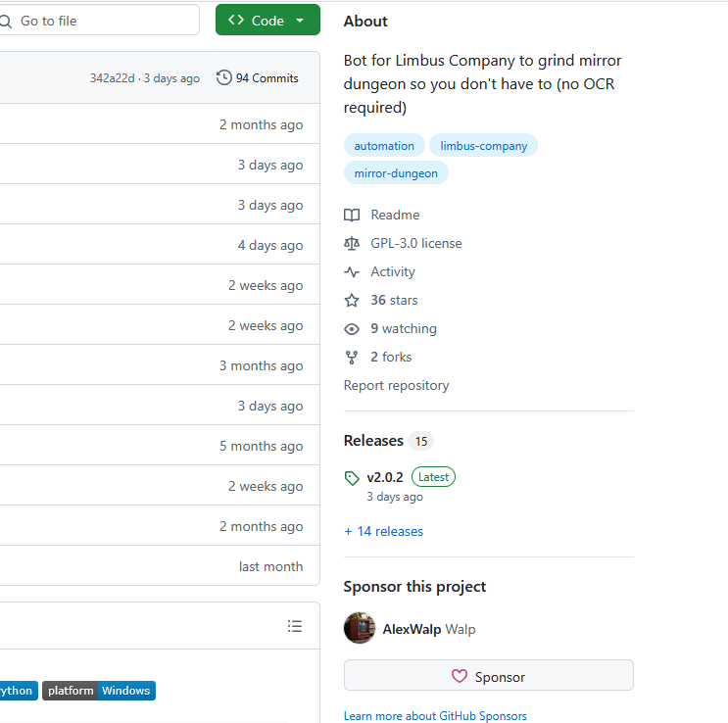Screen dimensions: 728x723
Task: Open the commit history clock icon
Action: 223,77
